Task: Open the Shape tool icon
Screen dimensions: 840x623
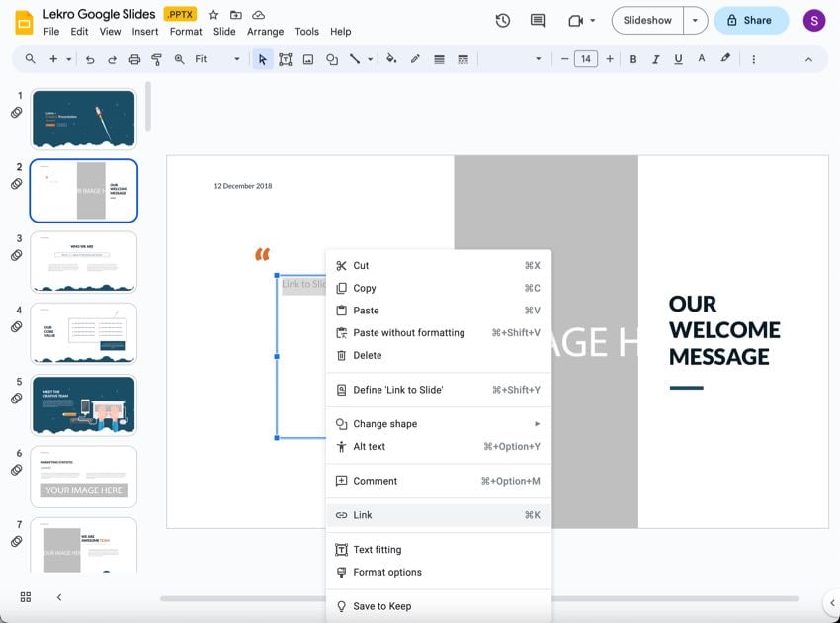Action: tap(332, 59)
